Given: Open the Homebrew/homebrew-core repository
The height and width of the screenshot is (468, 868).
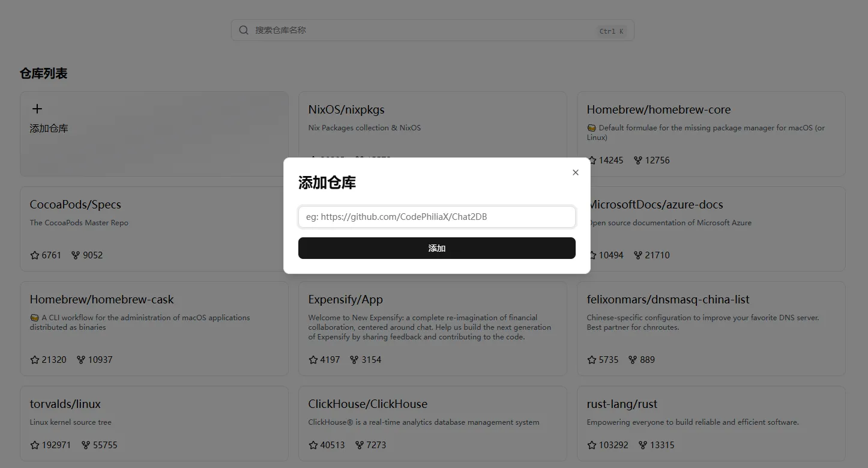Looking at the screenshot, I should click(x=659, y=110).
